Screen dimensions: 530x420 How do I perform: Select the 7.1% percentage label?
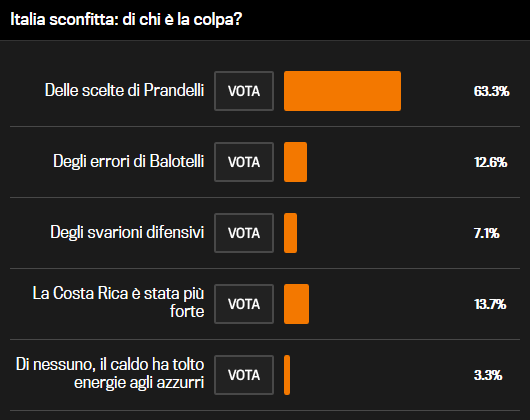pos(486,233)
